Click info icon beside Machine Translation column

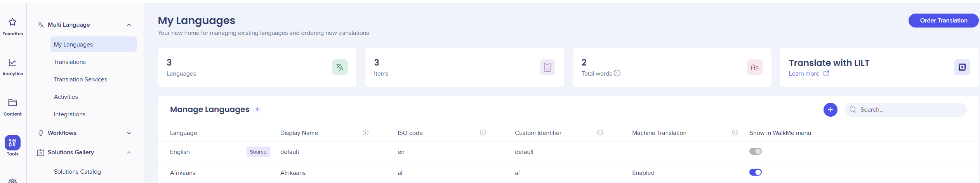click(735, 133)
